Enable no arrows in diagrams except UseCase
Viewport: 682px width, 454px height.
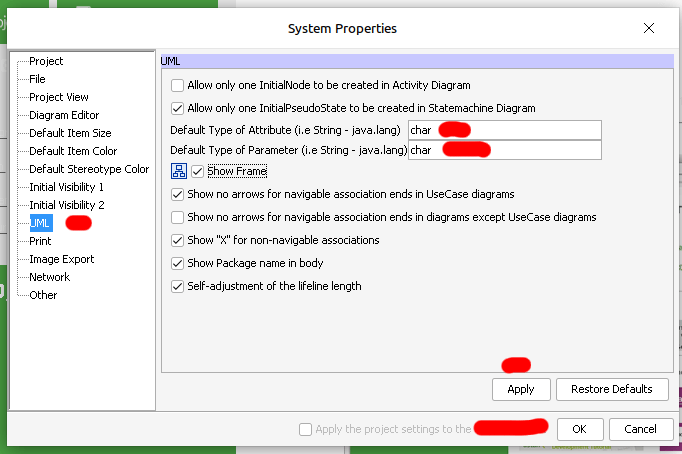178,217
